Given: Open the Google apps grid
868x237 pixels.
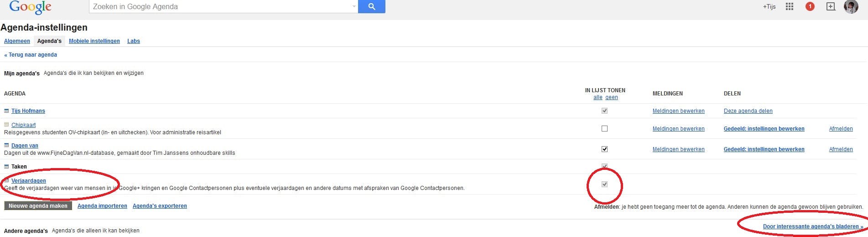Looking at the screenshot, I should point(790,6).
